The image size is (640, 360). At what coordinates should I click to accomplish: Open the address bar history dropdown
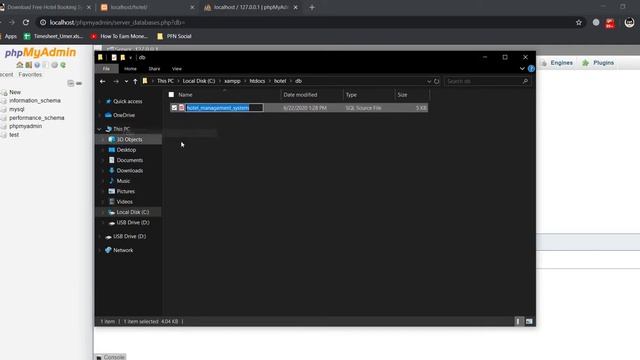[429, 81]
